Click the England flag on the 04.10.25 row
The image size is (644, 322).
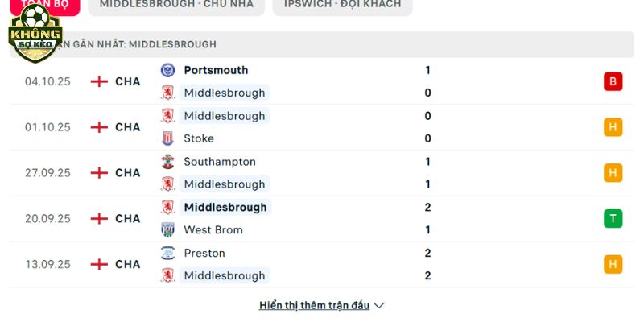click(x=99, y=81)
